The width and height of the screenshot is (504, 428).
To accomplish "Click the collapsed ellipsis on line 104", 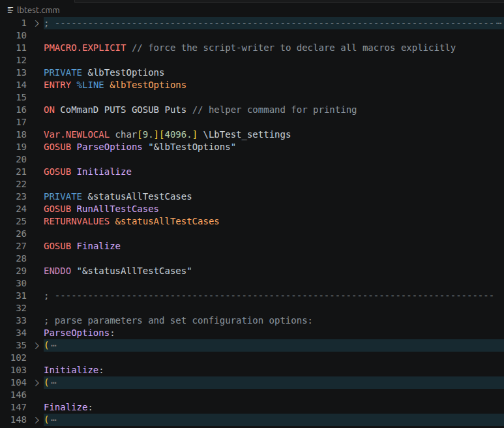I will point(53,383).
